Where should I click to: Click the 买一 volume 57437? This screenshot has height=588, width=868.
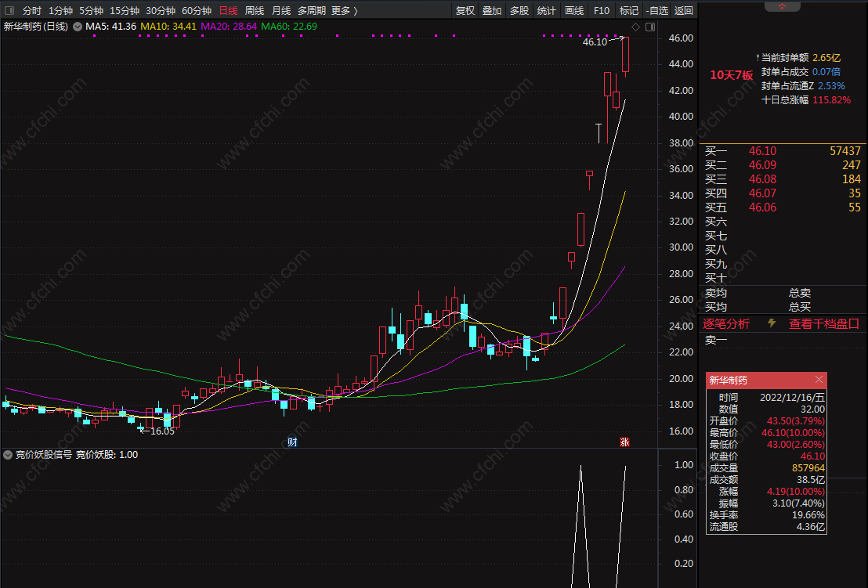[x=844, y=151]
